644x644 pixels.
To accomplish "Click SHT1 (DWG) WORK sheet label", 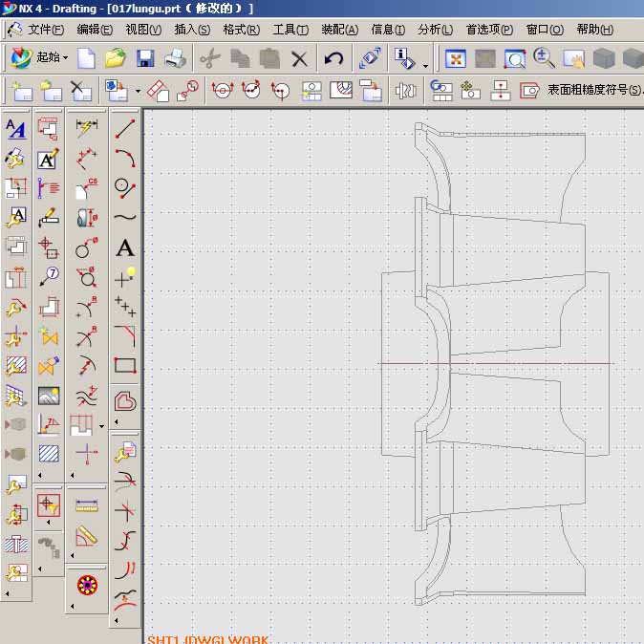I will [x=207, y=639].
